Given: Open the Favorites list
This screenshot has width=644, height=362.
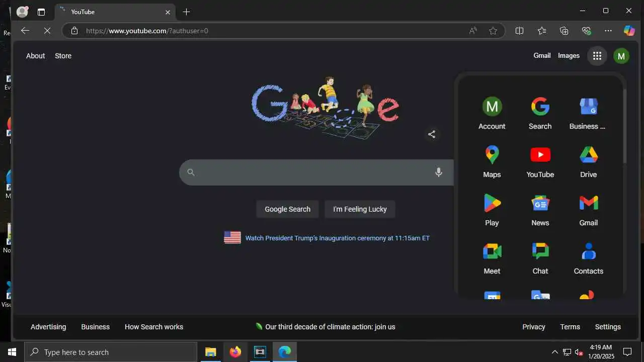Looking at the screenshot, I should pos(542,31).
